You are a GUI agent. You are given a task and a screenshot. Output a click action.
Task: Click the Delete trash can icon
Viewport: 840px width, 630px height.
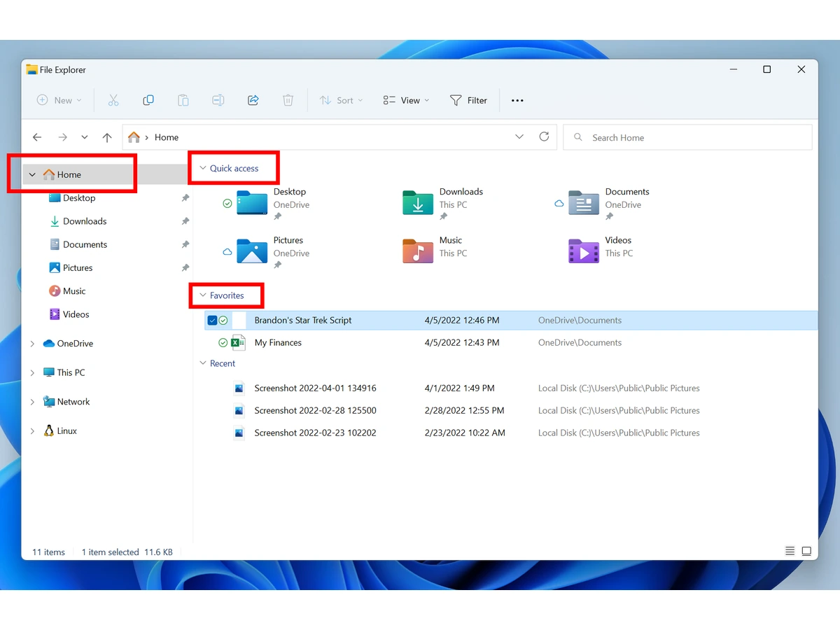click(288, 100)
